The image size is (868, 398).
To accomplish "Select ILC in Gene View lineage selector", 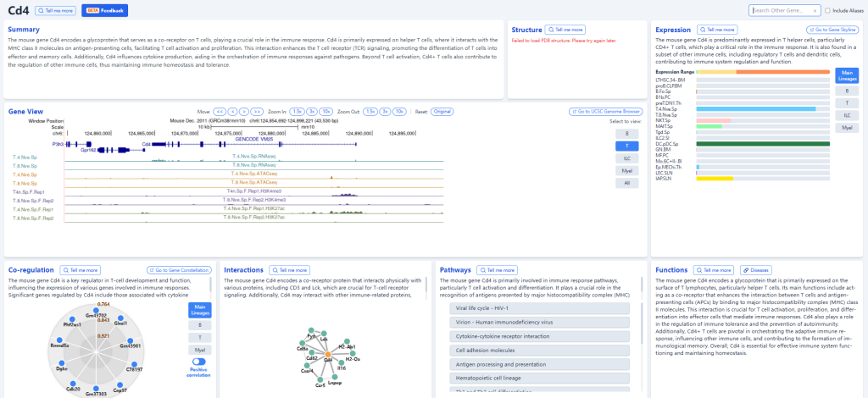I will [x=626, y=158].
